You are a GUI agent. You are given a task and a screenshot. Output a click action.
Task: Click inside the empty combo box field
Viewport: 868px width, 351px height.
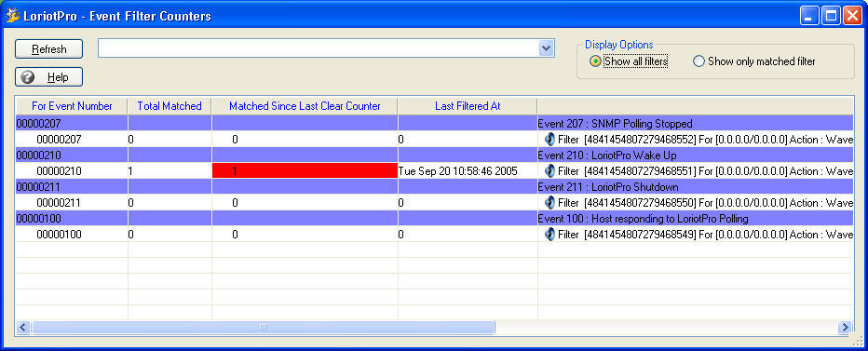coord(319,48)
